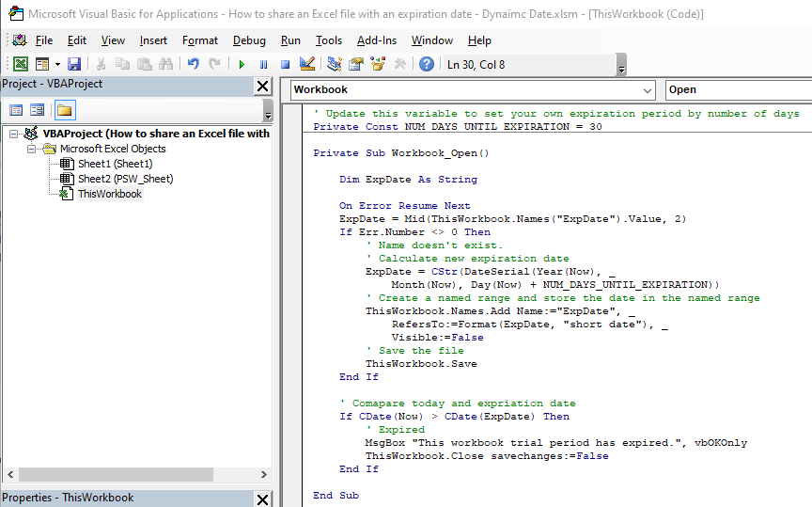Viewport: 812px width, 507px height.
Task: Click the MsgBox trial expired line
Action: point(556,443)
